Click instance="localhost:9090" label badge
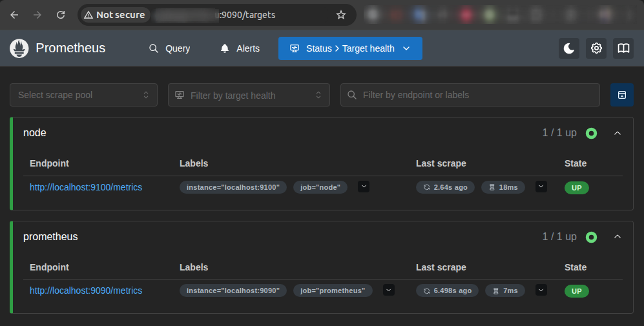This screenshot has height=326, width=644. [x=233, y=290]
